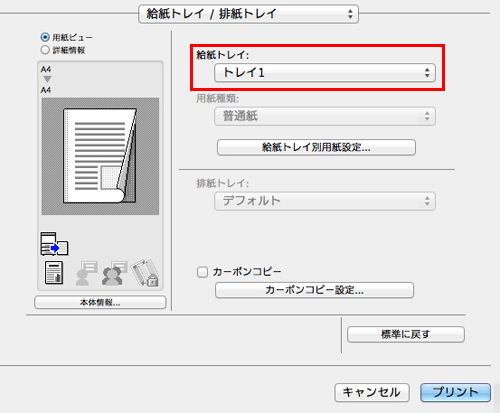The image size is (500, 413).
Task: Click the 本体情報 button
Action: pos(100,302)
